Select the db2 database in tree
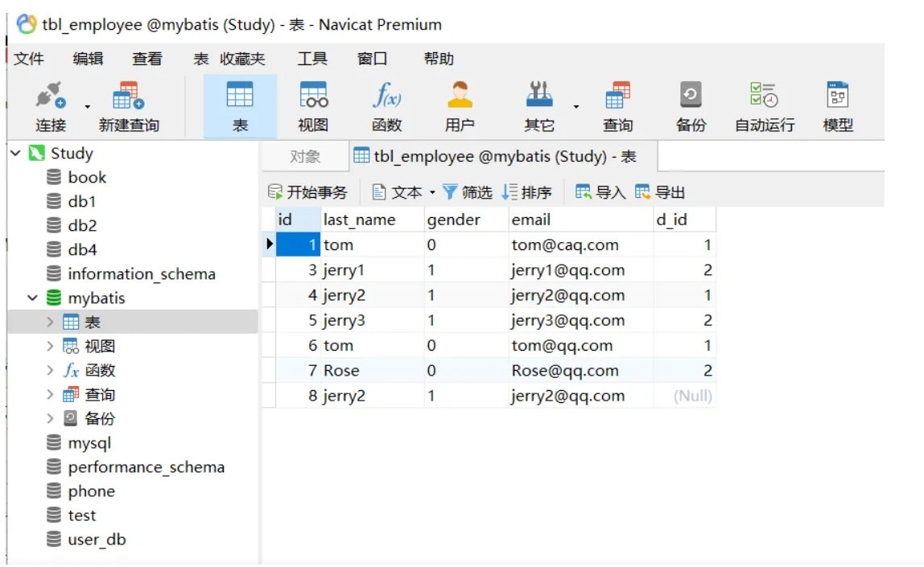 82,225
